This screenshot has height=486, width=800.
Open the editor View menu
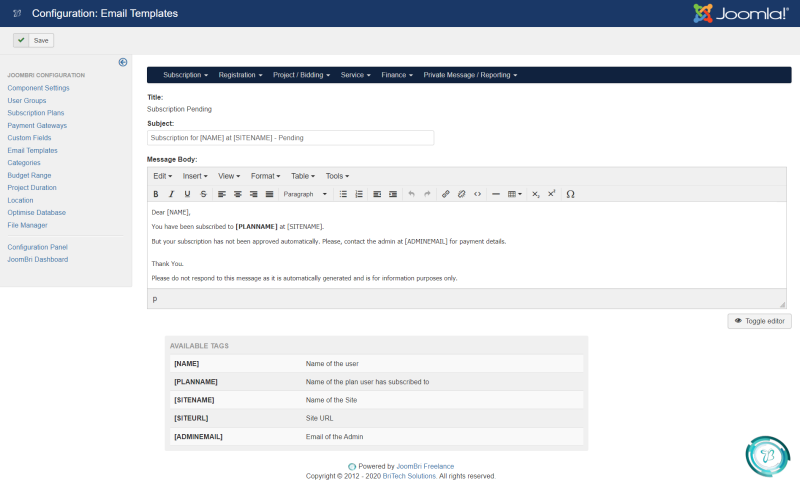[x=229, y=176]
